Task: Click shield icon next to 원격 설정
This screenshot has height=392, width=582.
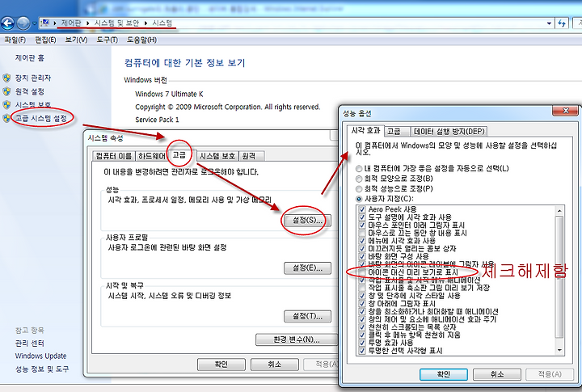Action: tap(6, 91)
